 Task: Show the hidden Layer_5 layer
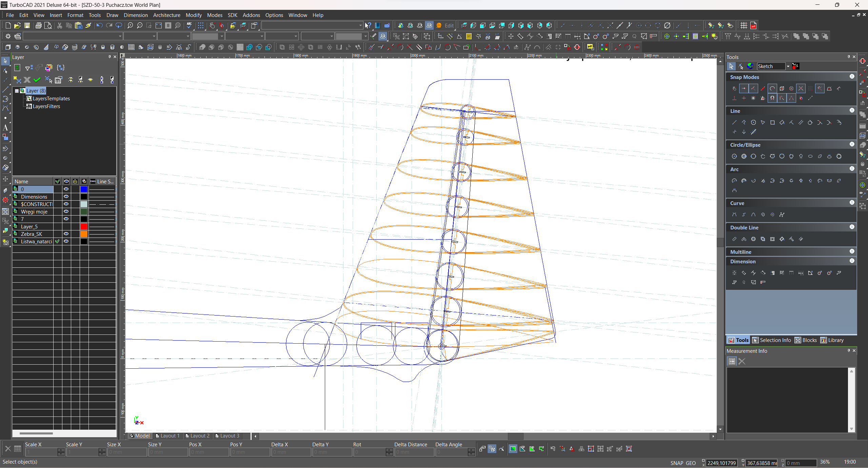[x=66, y=226]
